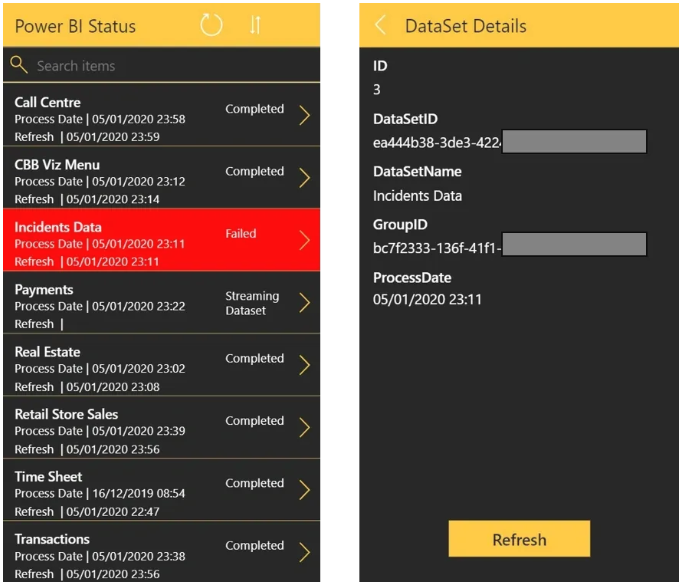Select the Transactions title
Image resolution: width=684 pixels, height=586 pixels.
[x=52, y=539]
